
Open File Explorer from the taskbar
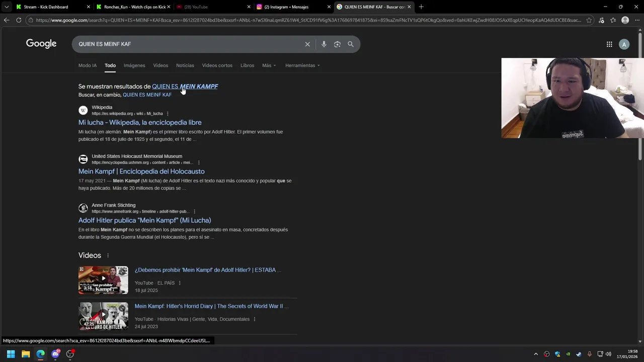coord(26,354)
